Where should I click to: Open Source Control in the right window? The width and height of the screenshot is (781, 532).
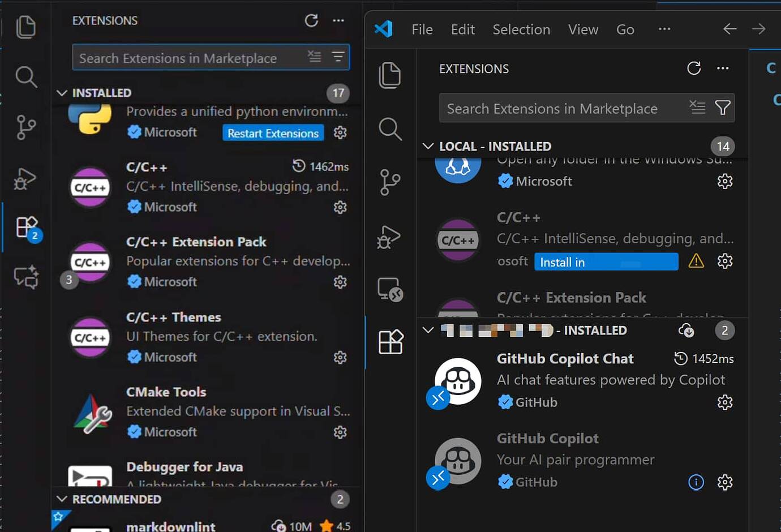(x=390, y=182)
